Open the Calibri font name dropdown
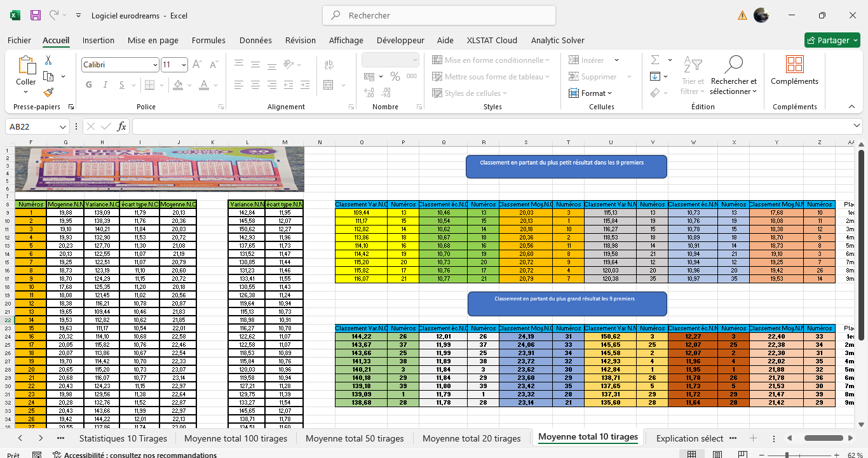 coord(155,65)
